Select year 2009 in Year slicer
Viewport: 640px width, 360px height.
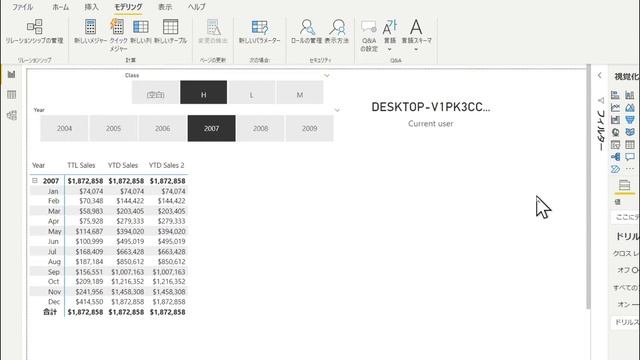[x=309, y=128]
